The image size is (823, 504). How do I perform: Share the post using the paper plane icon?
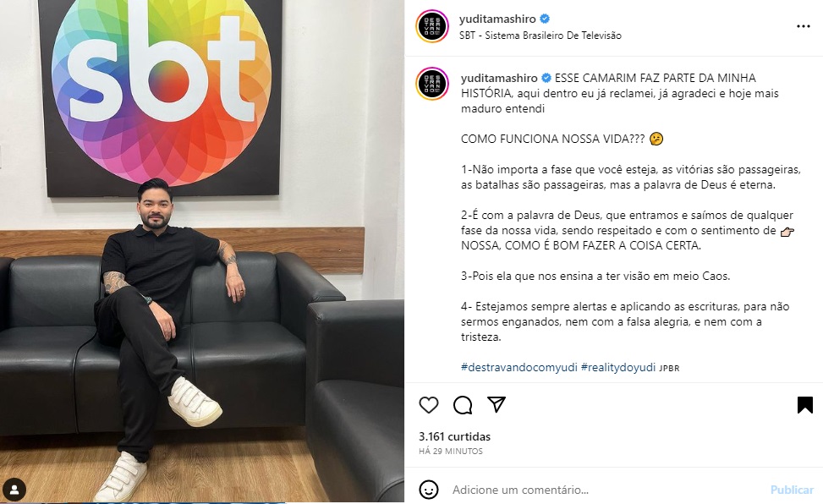(496, 404)
